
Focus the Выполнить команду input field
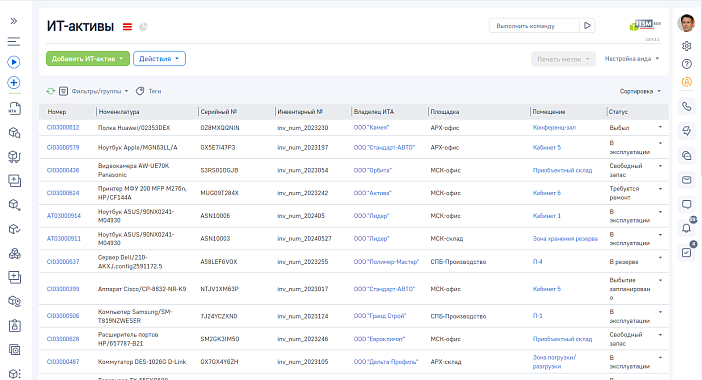pyautogui.click(x=534, y=26)
